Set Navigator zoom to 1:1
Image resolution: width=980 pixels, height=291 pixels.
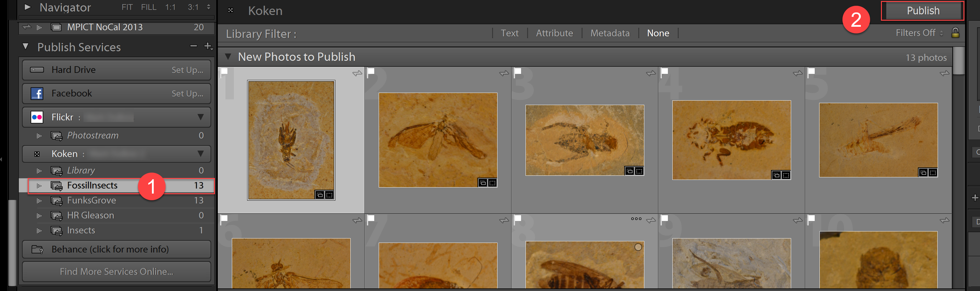[170, 7]
